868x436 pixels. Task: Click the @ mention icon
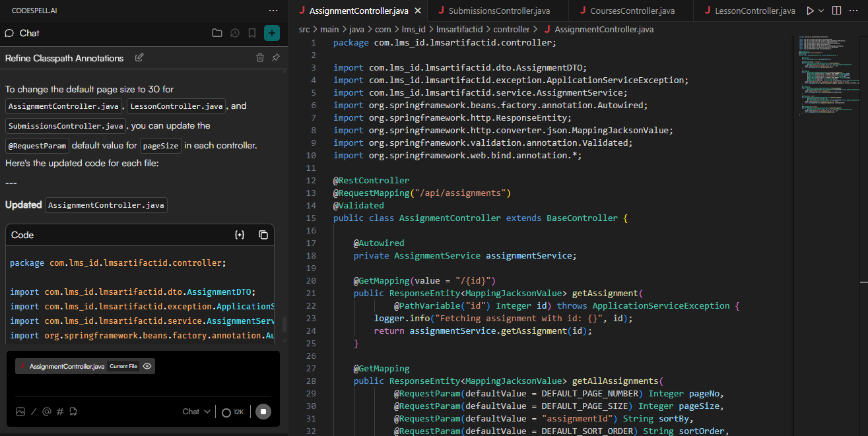[x=47, y=412]
